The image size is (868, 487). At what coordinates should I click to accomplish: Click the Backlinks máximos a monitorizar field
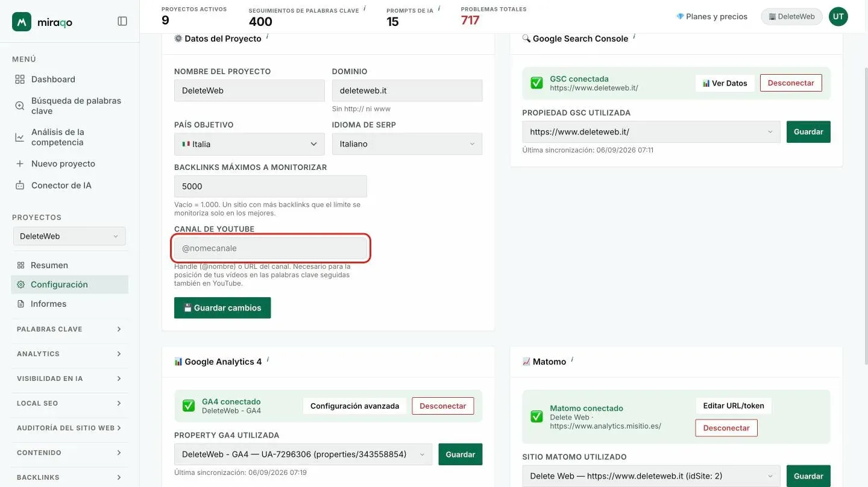click(271, 186)
